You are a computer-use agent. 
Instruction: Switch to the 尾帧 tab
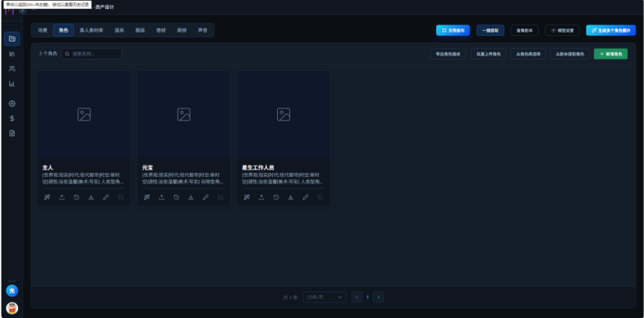point(182,30)
